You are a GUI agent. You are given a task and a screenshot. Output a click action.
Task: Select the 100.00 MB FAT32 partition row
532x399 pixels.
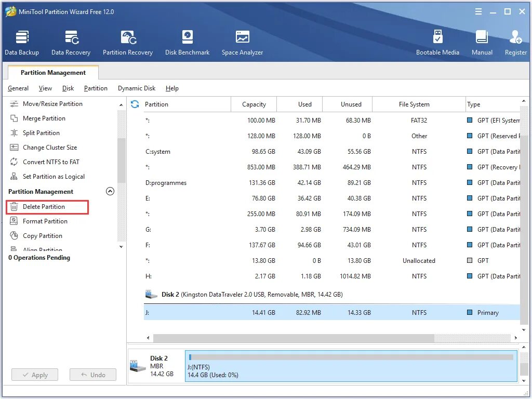click(332, 121)
